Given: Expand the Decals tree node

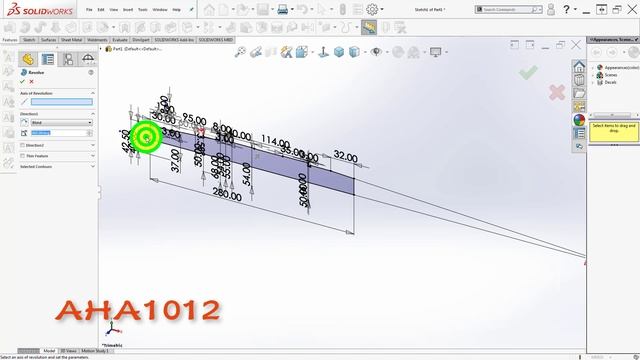Looking at the screenshot, I should [x=593, y=82].
